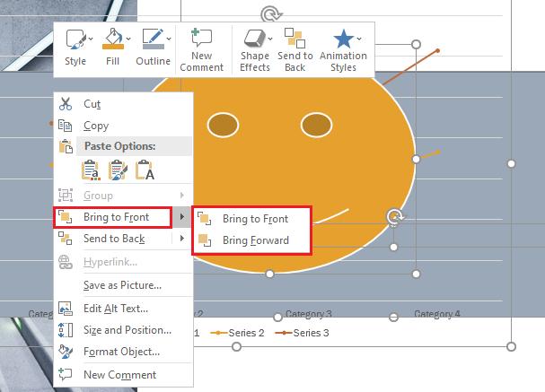The height and width of the screenshot is (392, 545).
Task: Open Shape Effects in mini toolbar
Action: click(x=255, y=50)
